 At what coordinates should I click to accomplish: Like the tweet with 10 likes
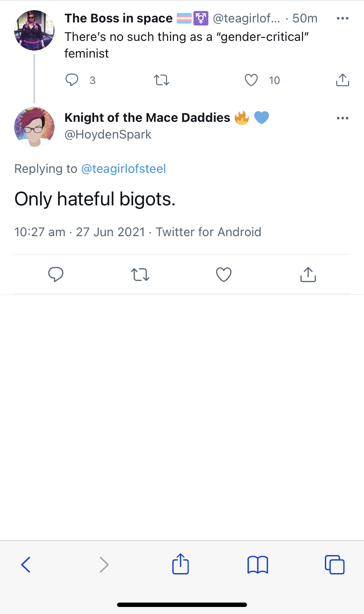point(251,80)
